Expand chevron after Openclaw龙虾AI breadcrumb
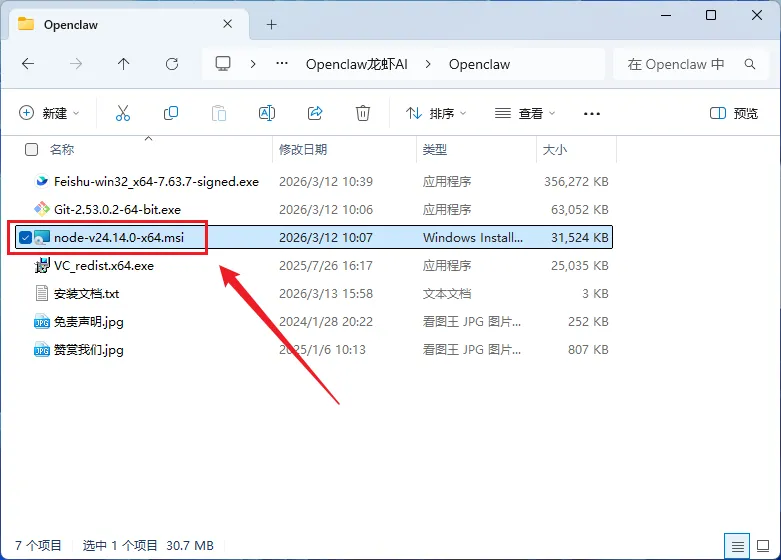The width and height of the screenshot is (781, 560). 428,64
